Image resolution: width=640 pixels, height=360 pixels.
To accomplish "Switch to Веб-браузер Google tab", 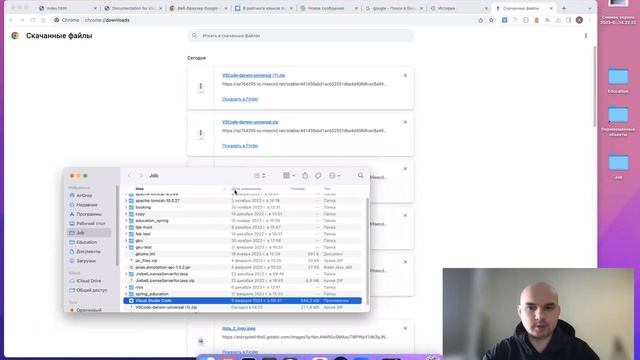I will click(198, 8).
